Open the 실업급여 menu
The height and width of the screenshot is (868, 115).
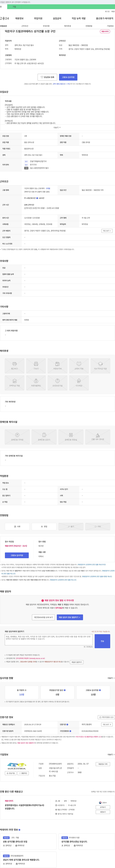coord(57,19)
